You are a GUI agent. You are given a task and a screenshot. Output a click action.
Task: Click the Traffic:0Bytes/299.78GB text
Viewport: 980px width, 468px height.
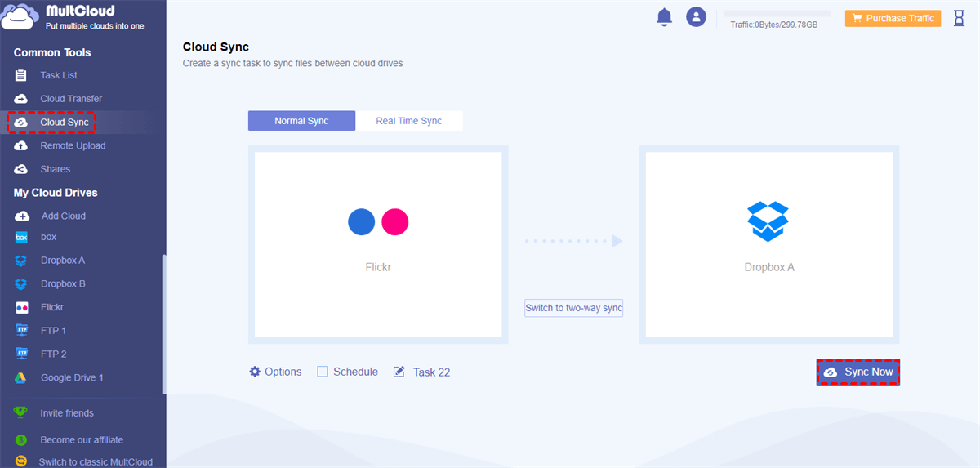(x=773, y=25)
